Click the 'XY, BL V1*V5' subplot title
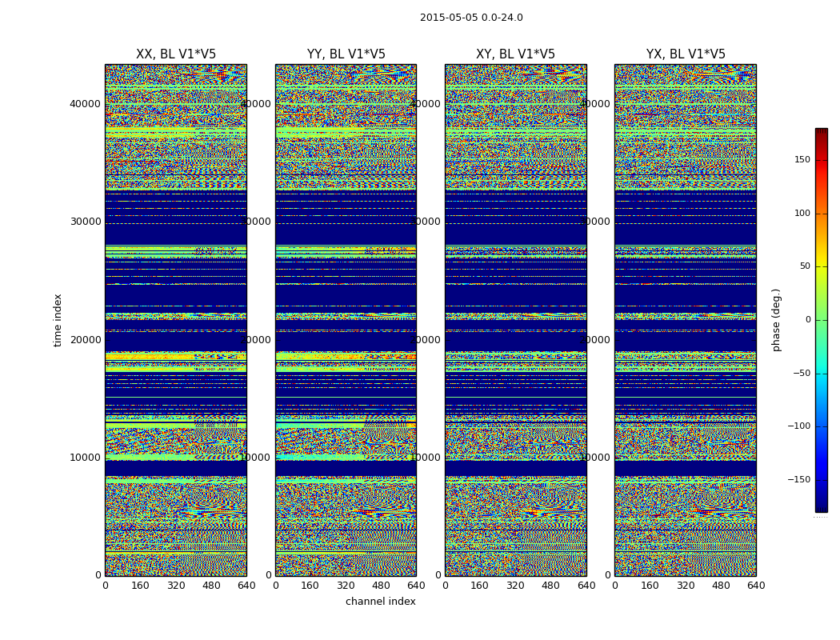This screenshot has height=640, width=840. (x=515, y=54)
